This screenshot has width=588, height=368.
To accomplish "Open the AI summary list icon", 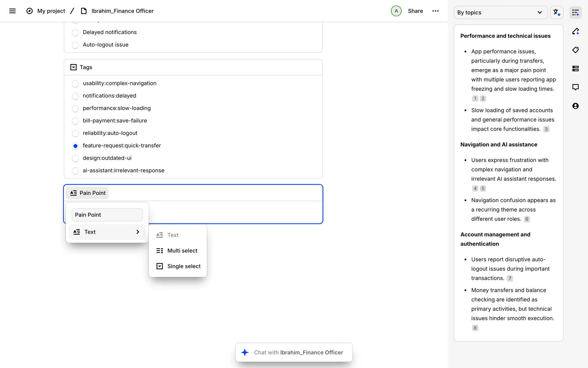I will [x=575, y=13].
